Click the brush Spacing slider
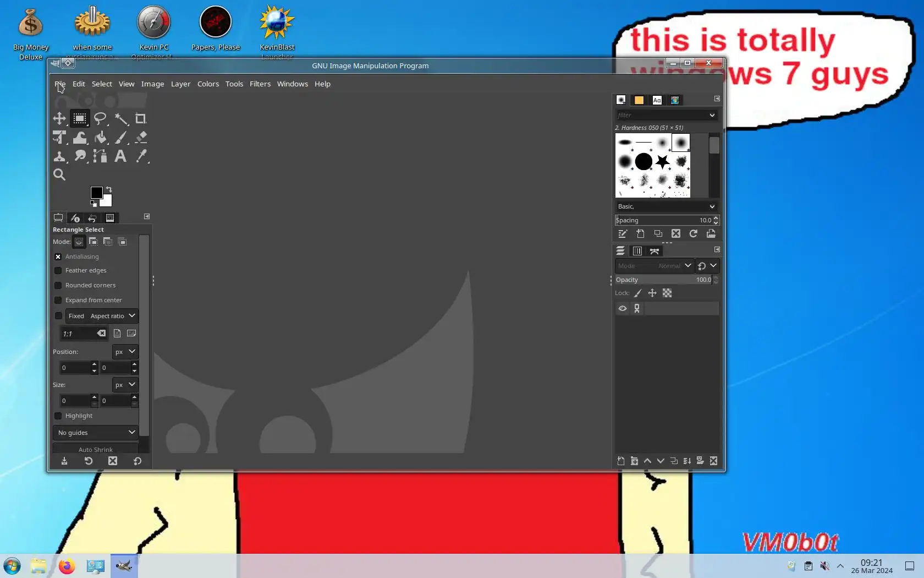Viewport: 924px width, 578px height. click(x=663, y=220)
